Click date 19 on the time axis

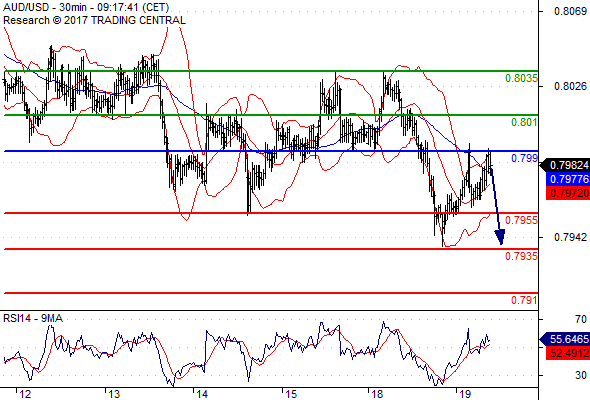tap(465, 394)
